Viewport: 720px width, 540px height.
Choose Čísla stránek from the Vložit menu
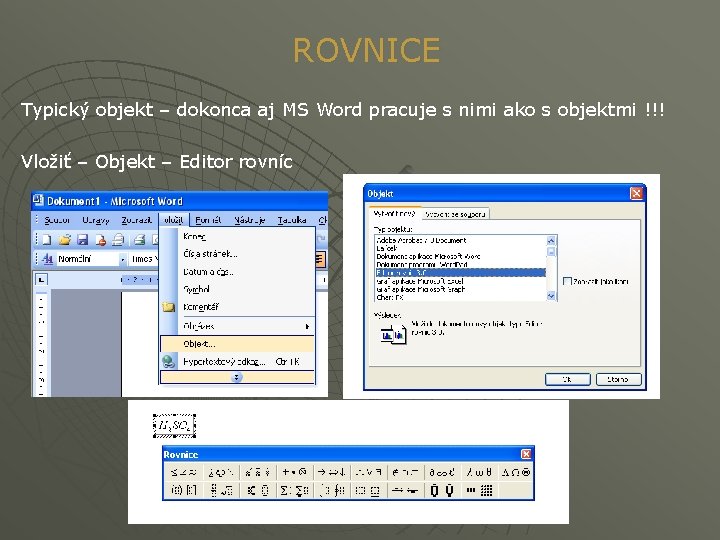coord(237,254)
